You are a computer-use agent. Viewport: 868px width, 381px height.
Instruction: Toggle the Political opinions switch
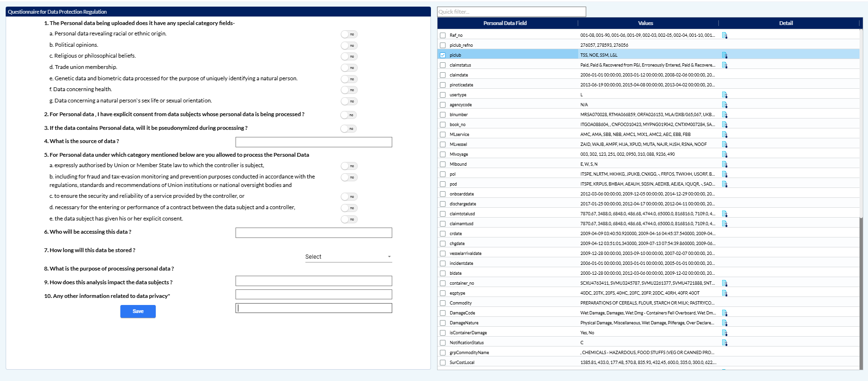[x=349, y=46]
